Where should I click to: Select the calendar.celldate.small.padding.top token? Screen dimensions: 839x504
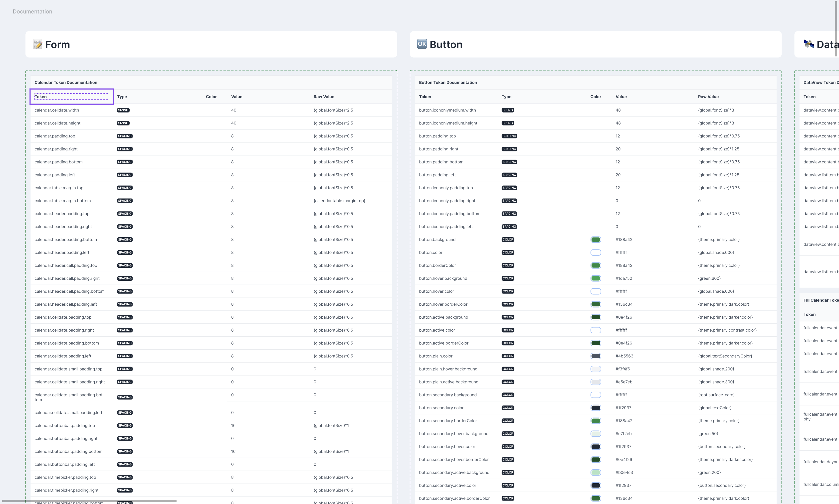(68, 369)
